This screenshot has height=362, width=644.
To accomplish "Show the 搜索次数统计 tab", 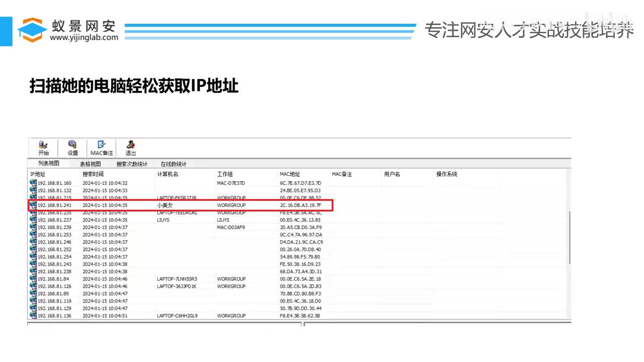I will pyautogui.click(x=132, y=164).
